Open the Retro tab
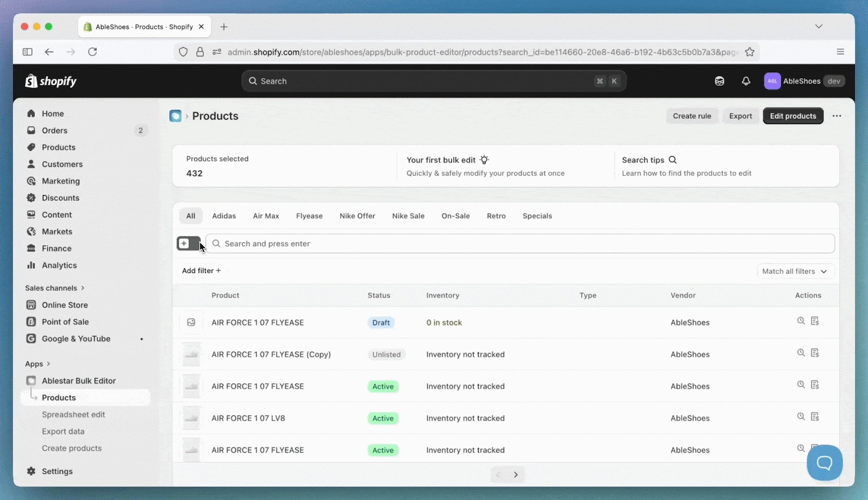 (x=496, y=216)
